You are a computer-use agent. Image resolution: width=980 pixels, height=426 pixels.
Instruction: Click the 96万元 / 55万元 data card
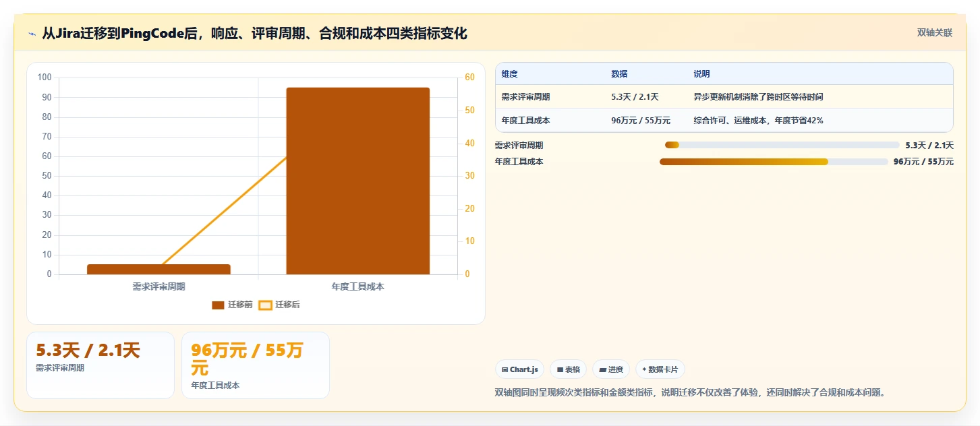point(256,365)
